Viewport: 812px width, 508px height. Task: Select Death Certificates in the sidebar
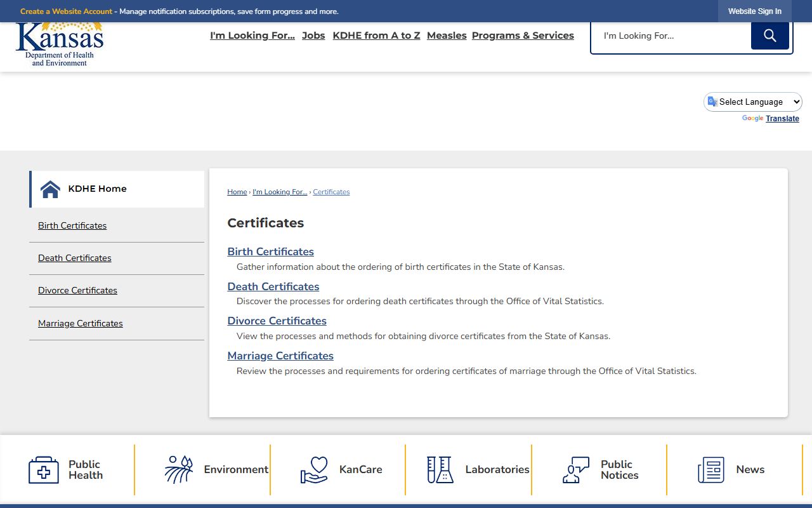click(x=75, y=258)
